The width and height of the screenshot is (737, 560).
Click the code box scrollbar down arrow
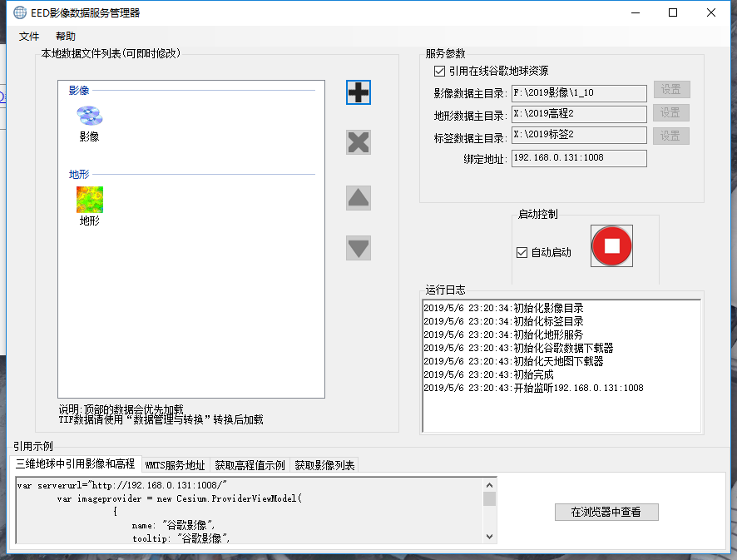point(489,537)
